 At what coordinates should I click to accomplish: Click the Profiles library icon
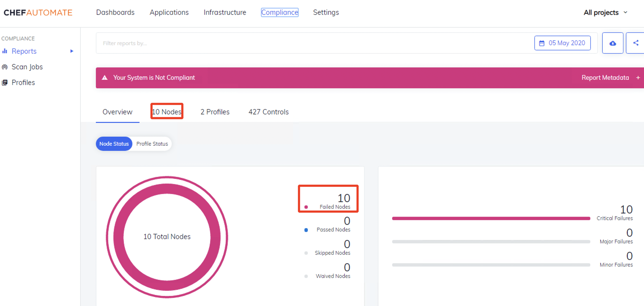point(5,83)
